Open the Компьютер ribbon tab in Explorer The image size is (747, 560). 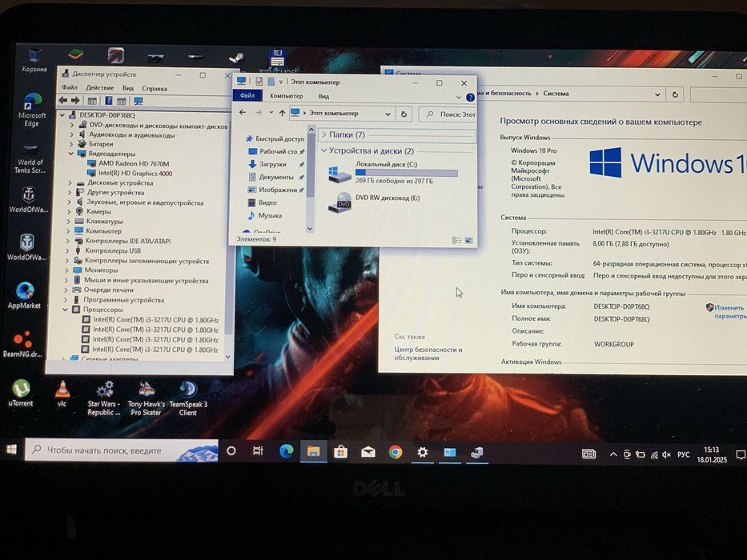287,96
